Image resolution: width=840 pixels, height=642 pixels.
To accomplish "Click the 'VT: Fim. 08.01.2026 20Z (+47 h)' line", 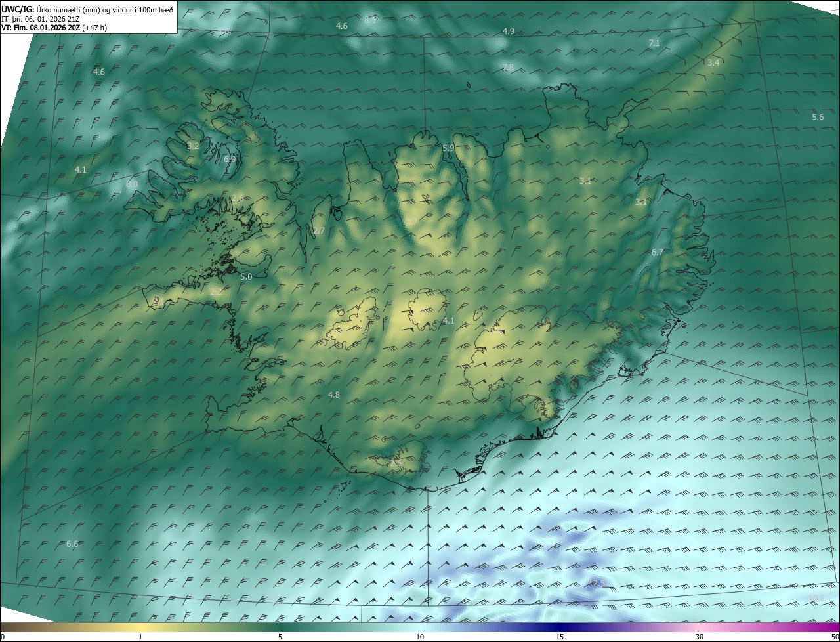I will coord(54,28).
